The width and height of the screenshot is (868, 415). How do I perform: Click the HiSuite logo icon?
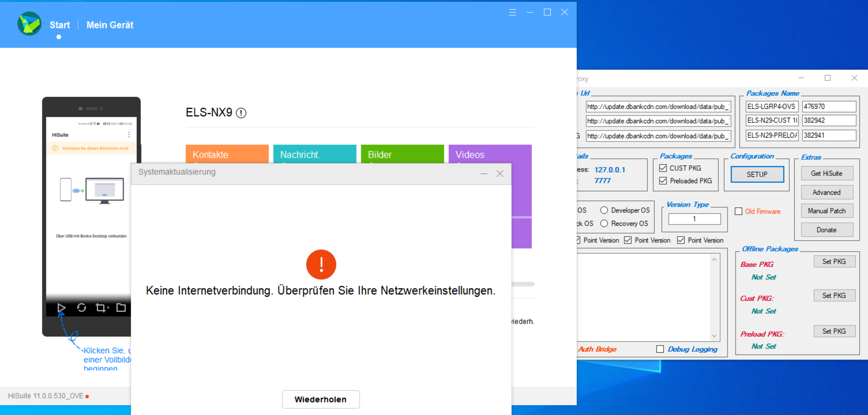point(29,24)
